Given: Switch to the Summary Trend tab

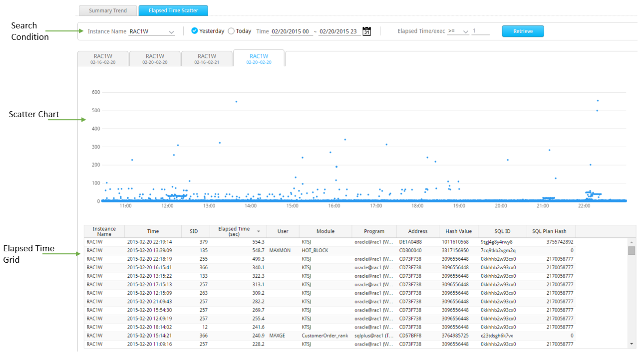Looking at the screenshot, I should click(108, 10).
